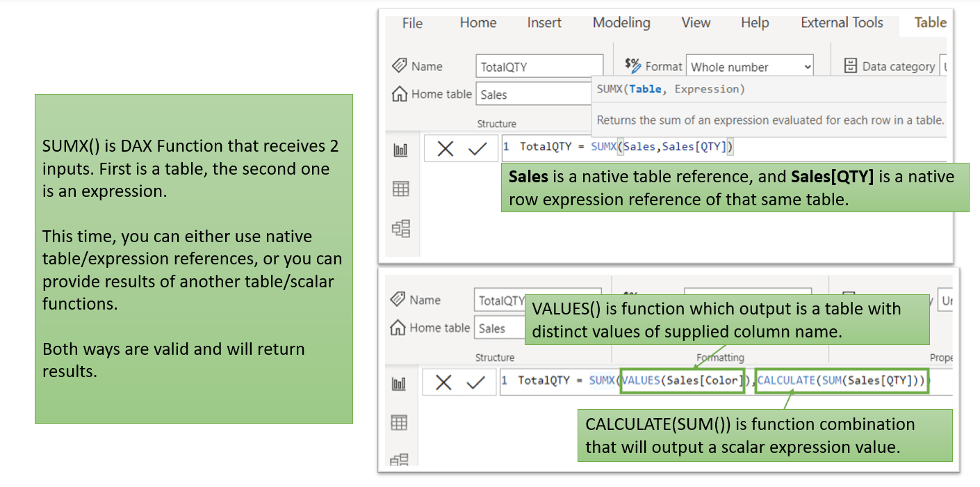Commit the SUMX(Sales,Sales[QTY]) formula with checkmark
The image size is (980, 487).
477,148
